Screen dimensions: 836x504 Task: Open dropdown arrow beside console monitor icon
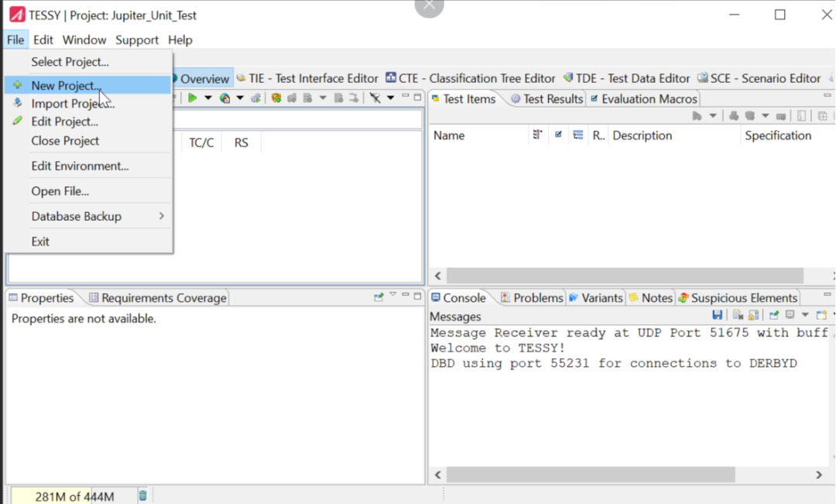coord(805,315)
